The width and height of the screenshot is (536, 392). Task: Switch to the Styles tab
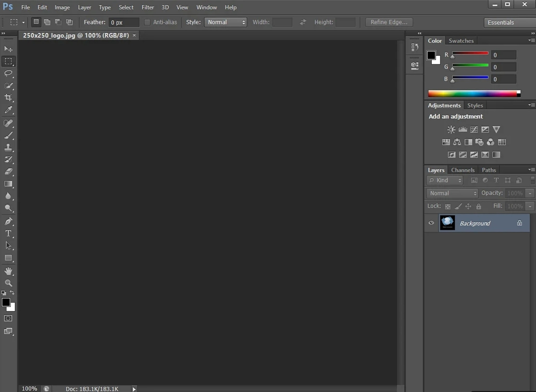click(475, 105)
